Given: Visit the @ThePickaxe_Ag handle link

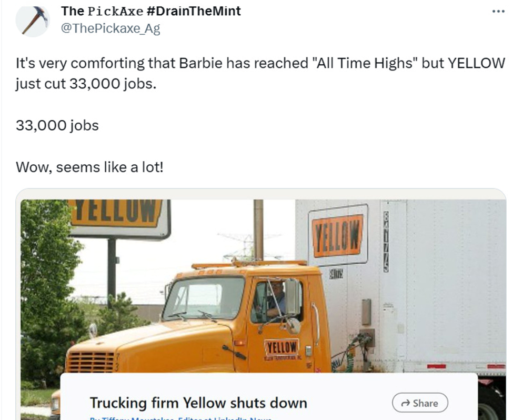Looking at the screenshot, I should tap(110, 28).
